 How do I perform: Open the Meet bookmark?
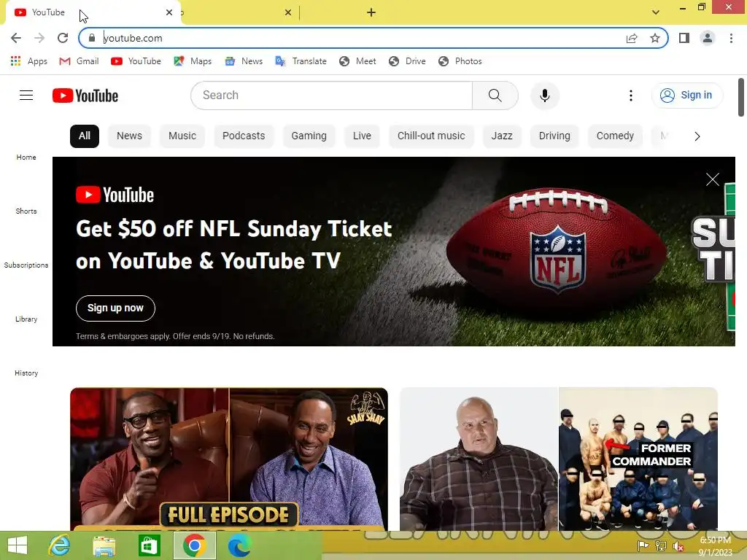357,61
